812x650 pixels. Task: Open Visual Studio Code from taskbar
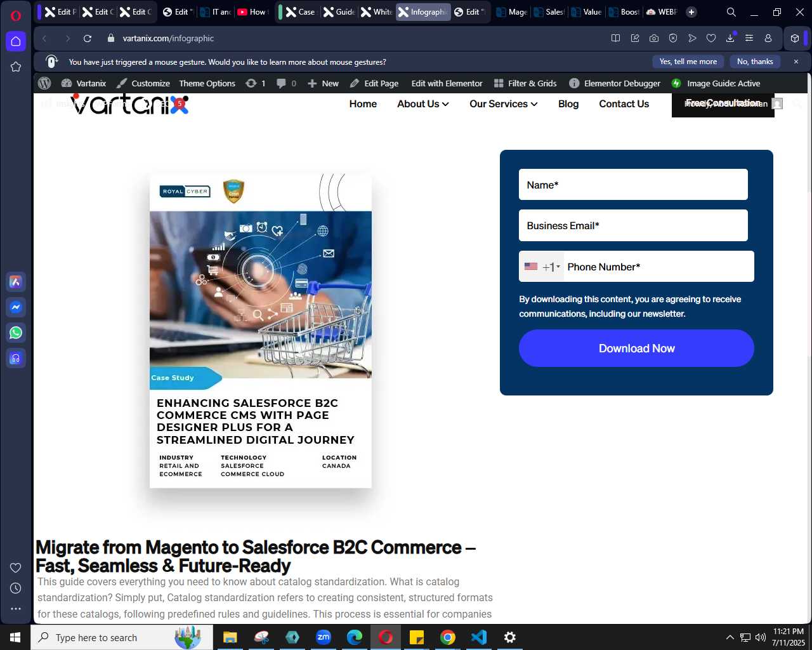[479, 637]
